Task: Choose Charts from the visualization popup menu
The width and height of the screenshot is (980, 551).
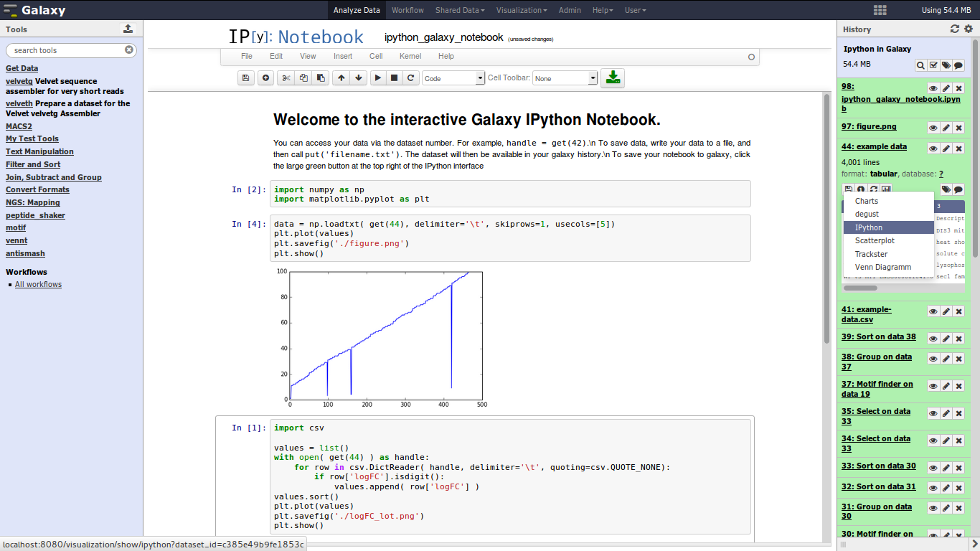Action: pyautogui.click(x=888, y=201)
